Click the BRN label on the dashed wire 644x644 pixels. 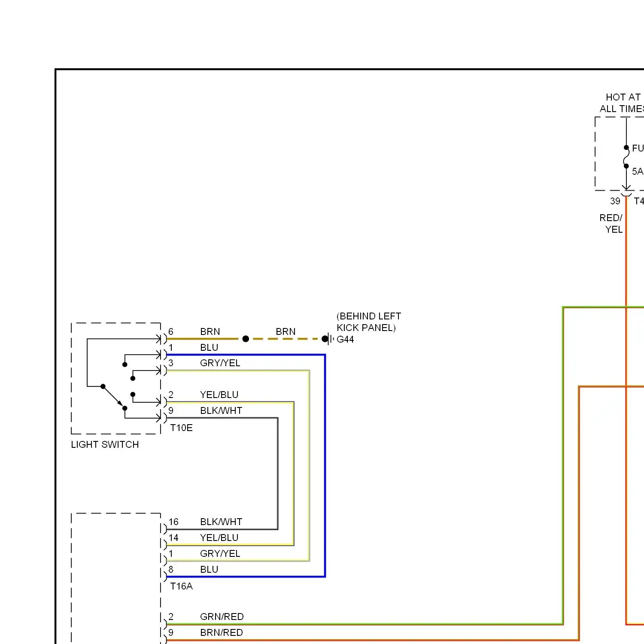point(286,331)
